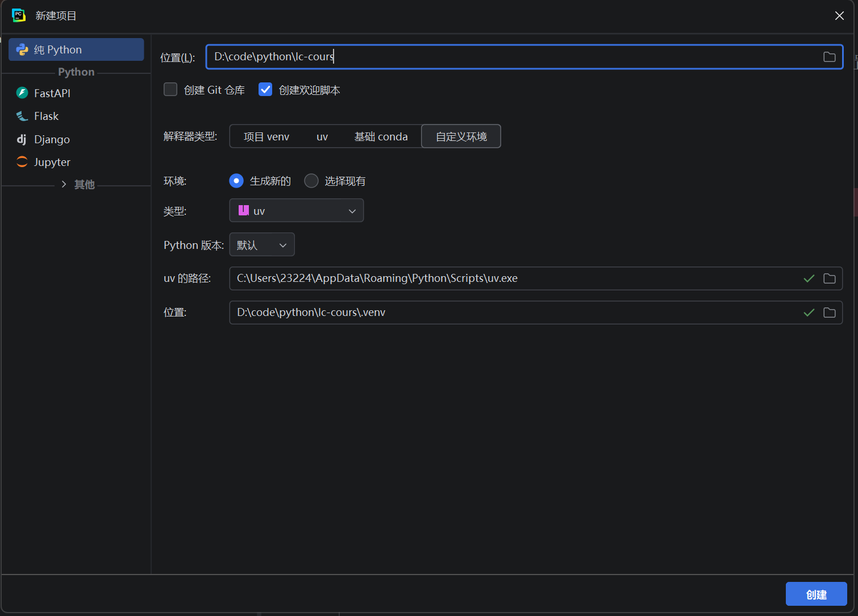
Task: Select 自定义环境 interpreter type
Action: [x=461, y=136]
